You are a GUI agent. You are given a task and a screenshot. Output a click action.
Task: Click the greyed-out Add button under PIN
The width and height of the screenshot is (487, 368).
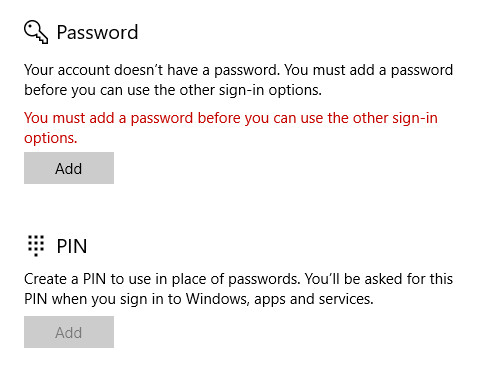pyautogui.click(x=69, y=332)
